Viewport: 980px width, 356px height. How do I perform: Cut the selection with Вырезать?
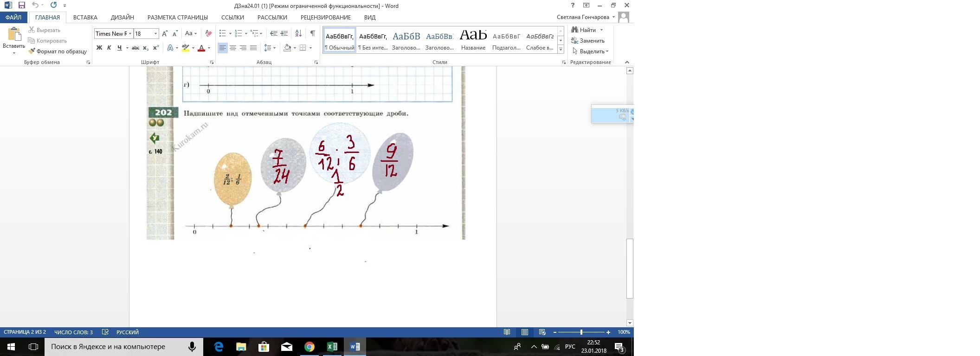click(45, 30)
